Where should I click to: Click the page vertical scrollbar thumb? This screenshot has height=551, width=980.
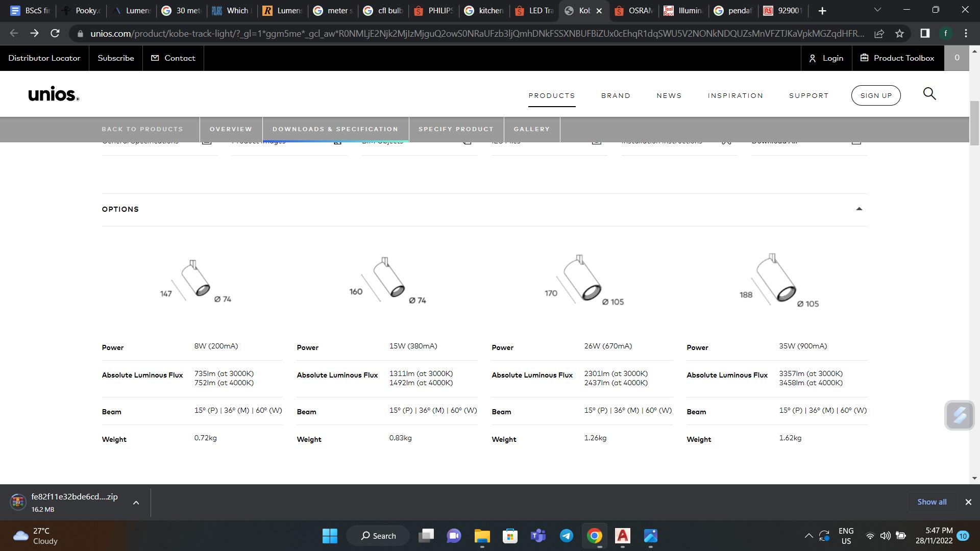click(x=974, y=122)
